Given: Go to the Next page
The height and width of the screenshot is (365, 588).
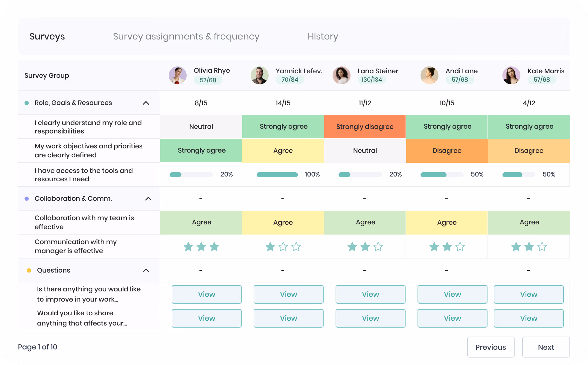Looking at the screenshot, I should click(x=546, y=347).
